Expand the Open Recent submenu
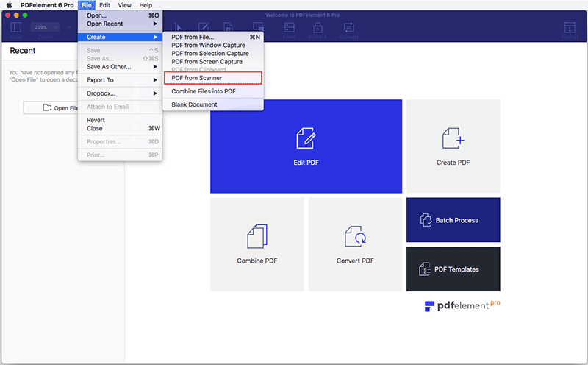 pyautogui.click(x=120, y=24)
